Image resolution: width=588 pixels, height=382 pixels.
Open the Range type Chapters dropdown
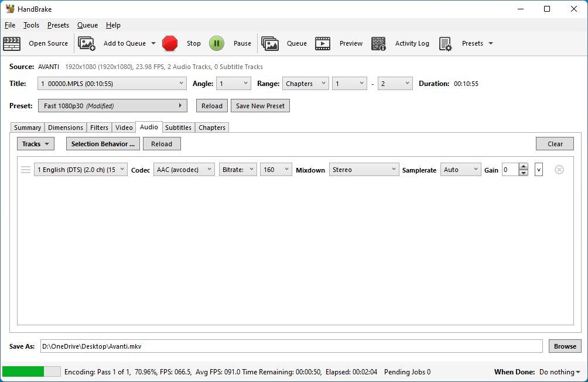pyautogui.click(x=306, y=84)
